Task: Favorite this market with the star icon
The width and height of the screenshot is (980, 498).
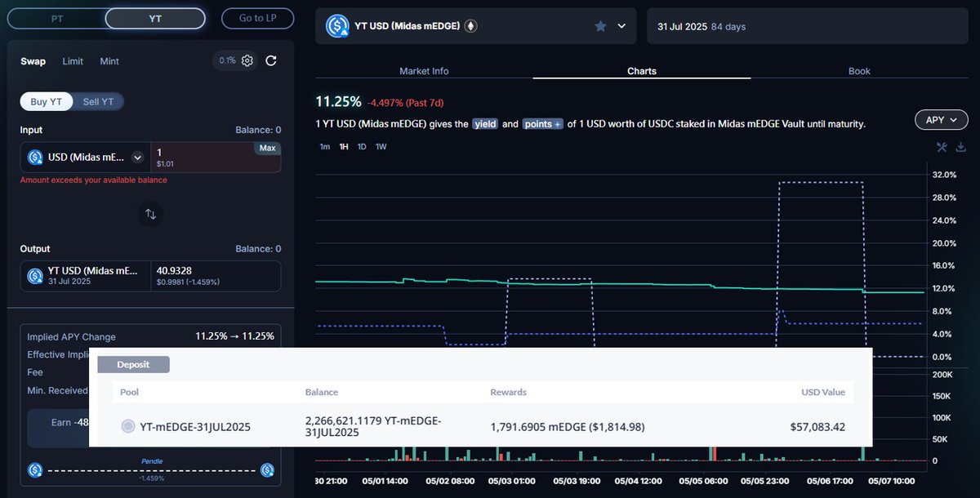Action: (600, 26)
